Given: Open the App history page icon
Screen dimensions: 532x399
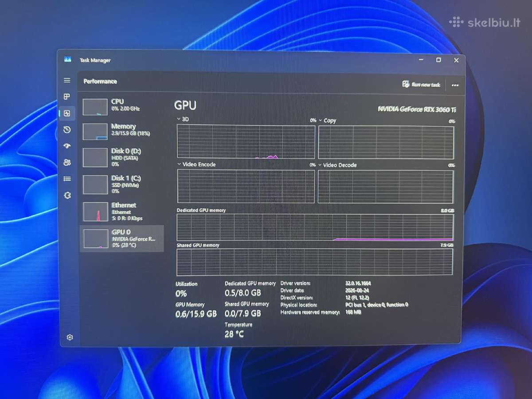Looking at the screenshot, I should pyautogui.click(x=67, y=129).
